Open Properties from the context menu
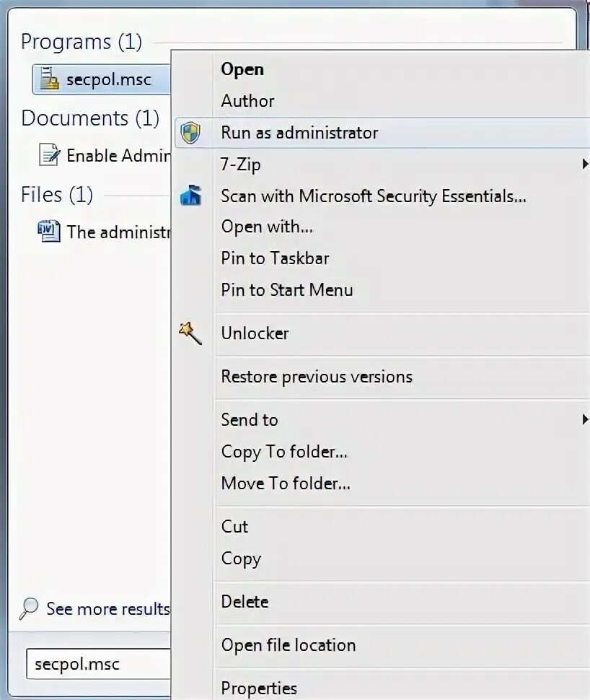The image size is (590, 700). (x=259, y=688)
